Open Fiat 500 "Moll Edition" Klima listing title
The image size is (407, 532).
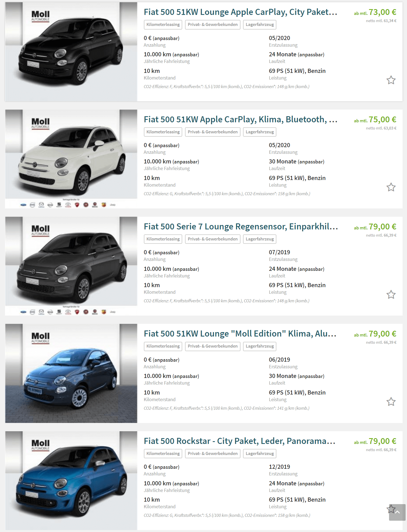coord(240,334)
